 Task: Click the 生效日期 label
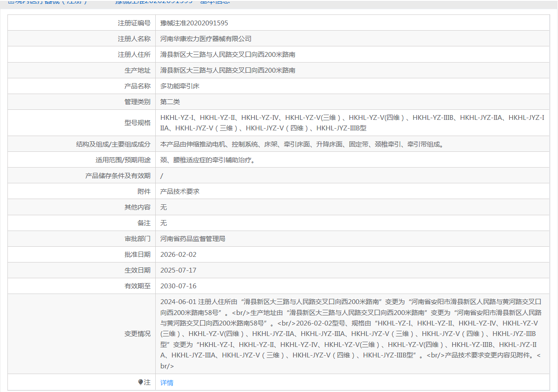coord(137,270)
